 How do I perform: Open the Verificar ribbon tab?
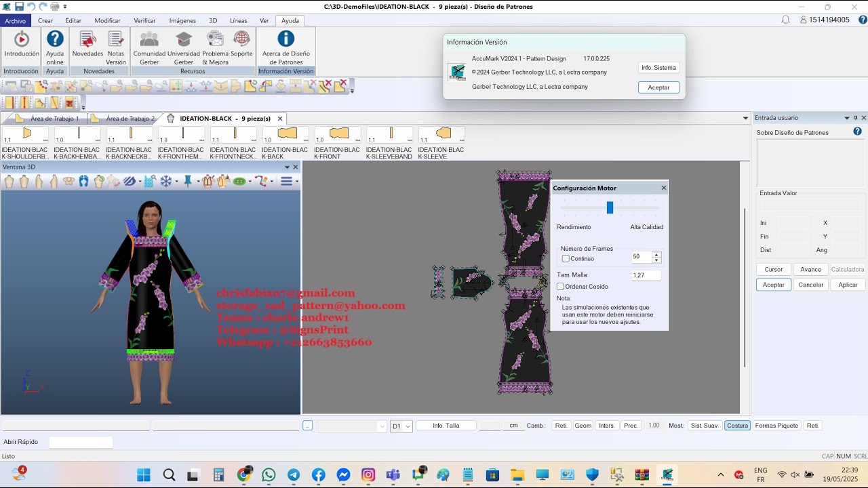pos(144,20)
